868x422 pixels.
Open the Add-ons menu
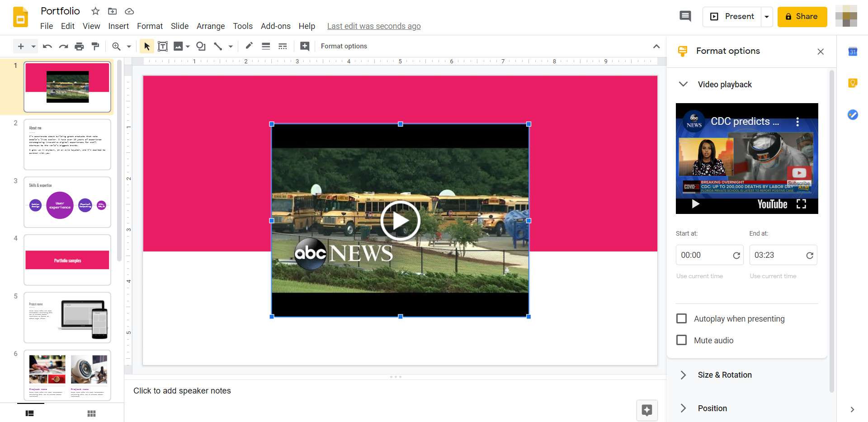click(276, 26)
